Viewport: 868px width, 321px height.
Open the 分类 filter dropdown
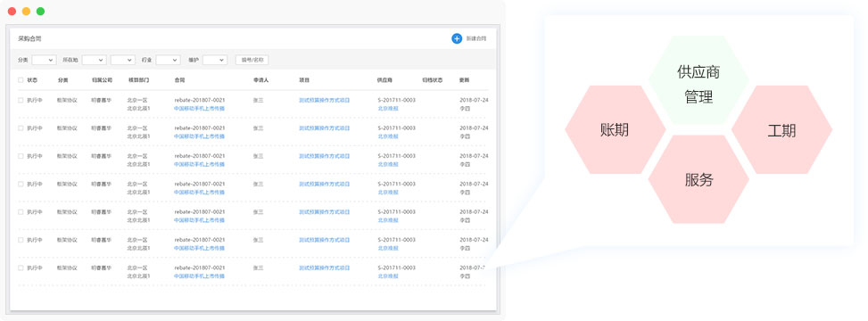(44, 60)
